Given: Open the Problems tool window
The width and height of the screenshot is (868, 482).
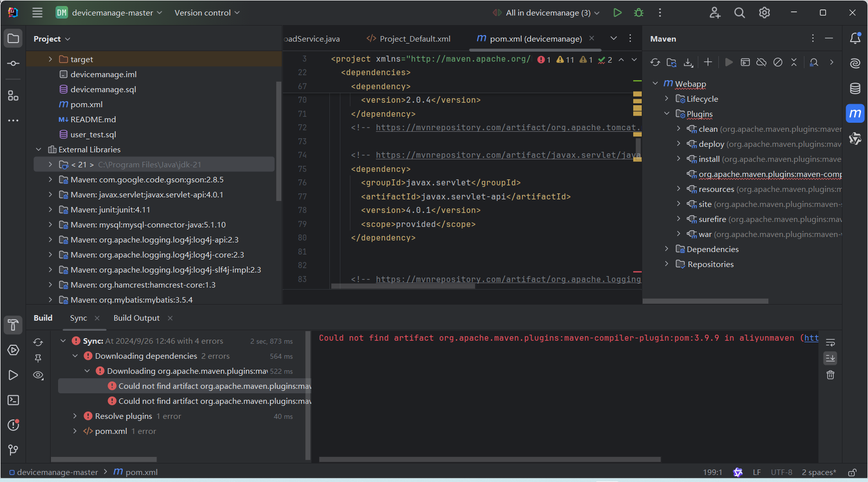Looking at the screenshot, I should [14, 425].
